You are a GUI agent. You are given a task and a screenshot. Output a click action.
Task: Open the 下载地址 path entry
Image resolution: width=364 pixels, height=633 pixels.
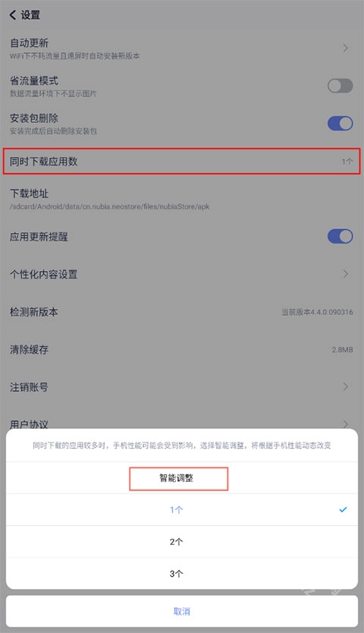[181, 199]
